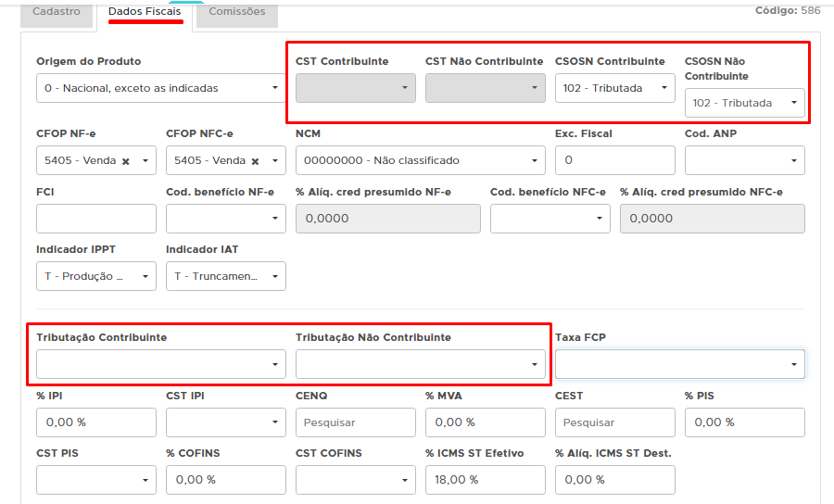Open the Indicador IPPT dropdown
Image resolution: width=834 pixels, height=504 pixels.
(x=95, y=276)
